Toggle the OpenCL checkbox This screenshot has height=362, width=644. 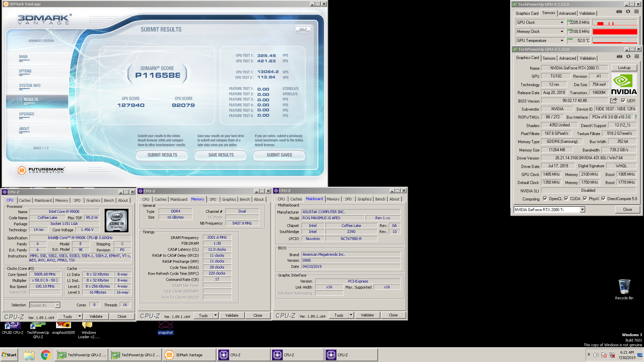click(545, 198)
